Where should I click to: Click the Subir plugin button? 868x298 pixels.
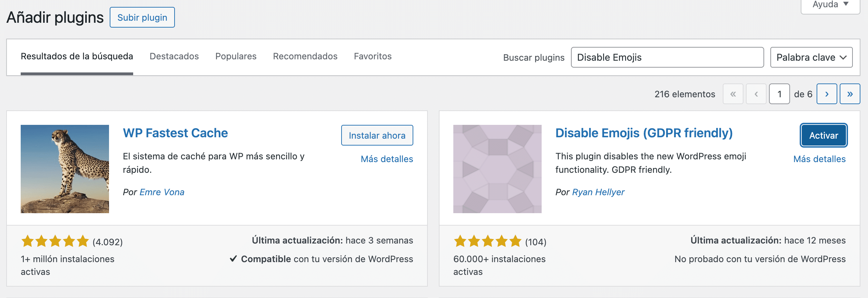[x=142, y=17]
